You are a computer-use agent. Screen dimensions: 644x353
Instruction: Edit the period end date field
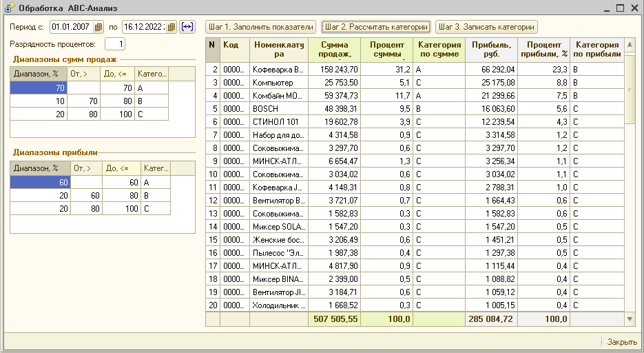145,27
